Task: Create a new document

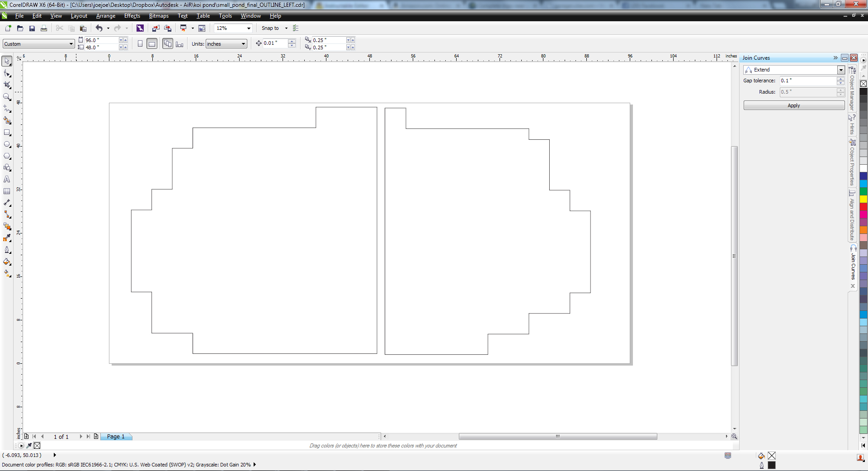Action: 8,28
